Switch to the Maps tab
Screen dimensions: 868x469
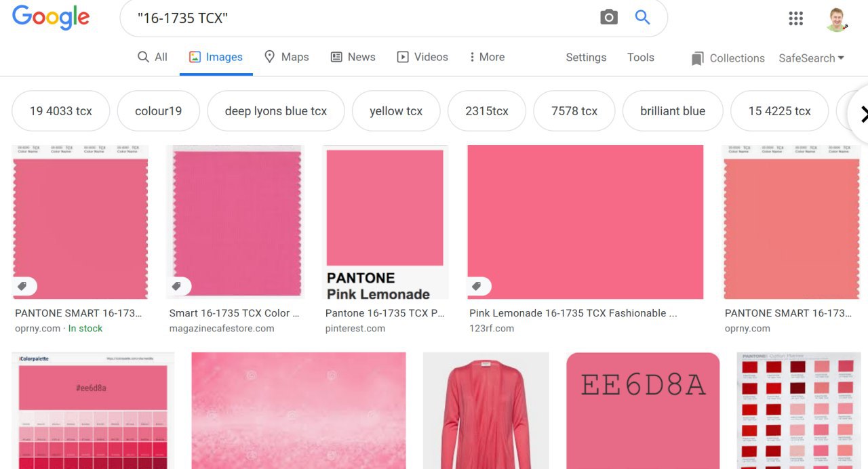pyautogui.click(x=286, y=57)
